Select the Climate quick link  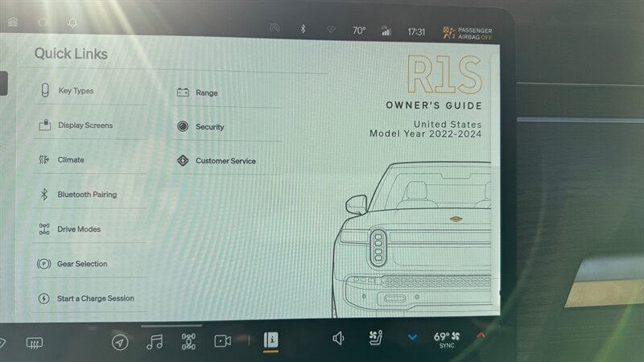[x=70, y=160]
